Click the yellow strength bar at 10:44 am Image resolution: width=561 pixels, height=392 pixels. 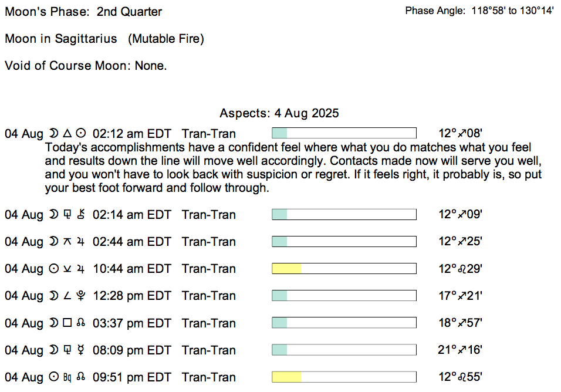tap(286, 269)
